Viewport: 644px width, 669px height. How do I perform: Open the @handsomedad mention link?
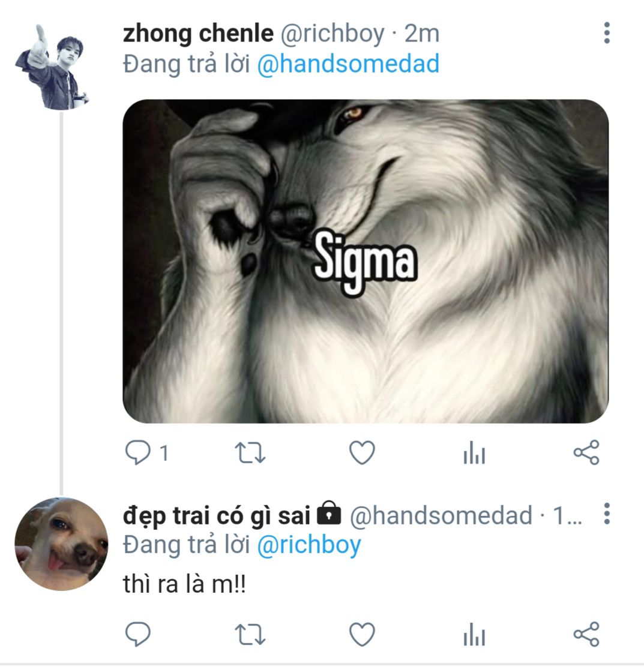pos(348,64)
